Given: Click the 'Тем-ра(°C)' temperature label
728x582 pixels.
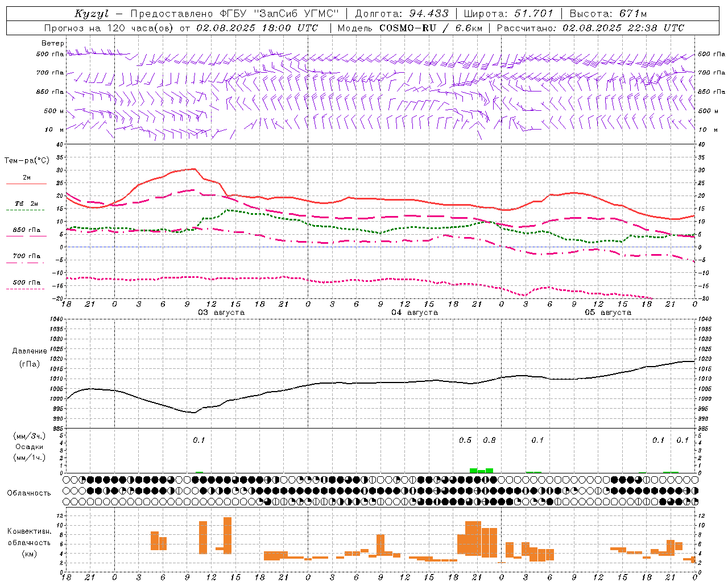Looking at the screenshot, I should (26, 161).
